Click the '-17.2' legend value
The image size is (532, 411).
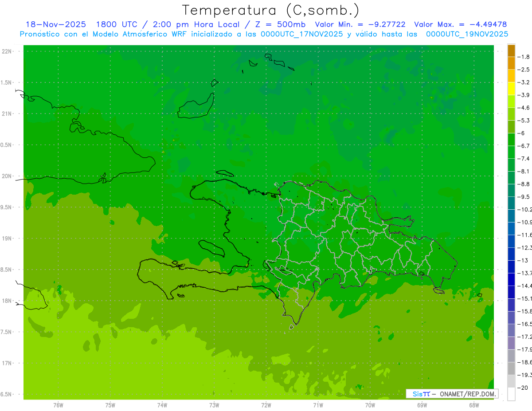pyautogui.click(x=524, y=337)
